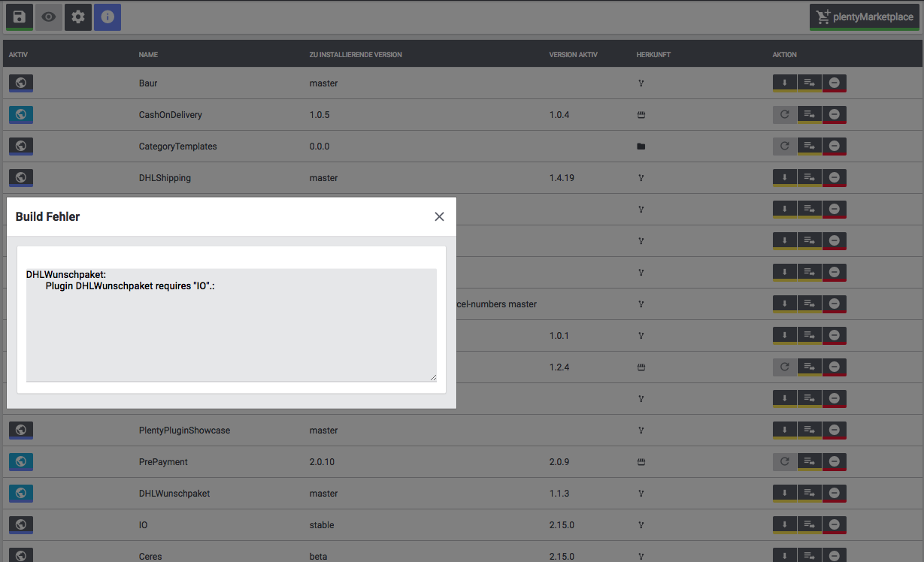Remove PrePayment with the minus icon
The width and height of the screenshot is (924, 562).
[x=835, y=462]
